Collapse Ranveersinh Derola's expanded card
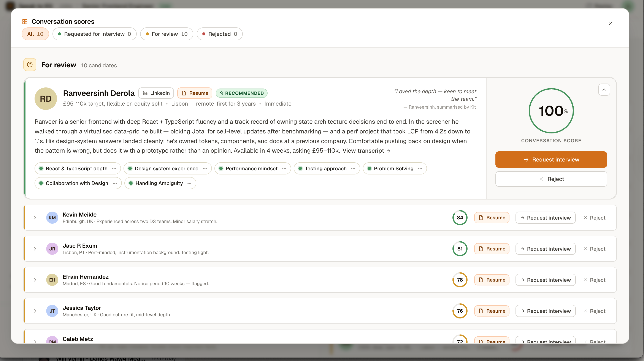Viewport: 644px width, 361px height. click(x=604, y=90)
